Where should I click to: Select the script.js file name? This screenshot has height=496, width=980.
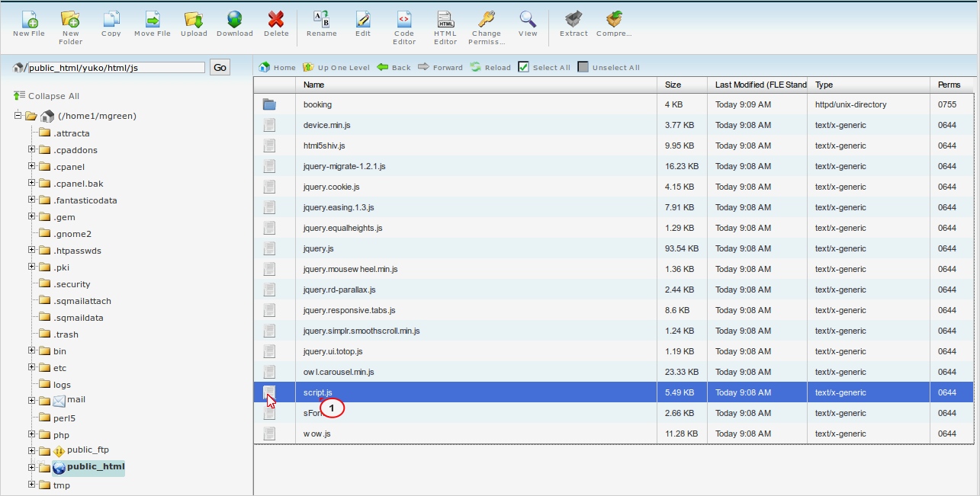point(317,392)
